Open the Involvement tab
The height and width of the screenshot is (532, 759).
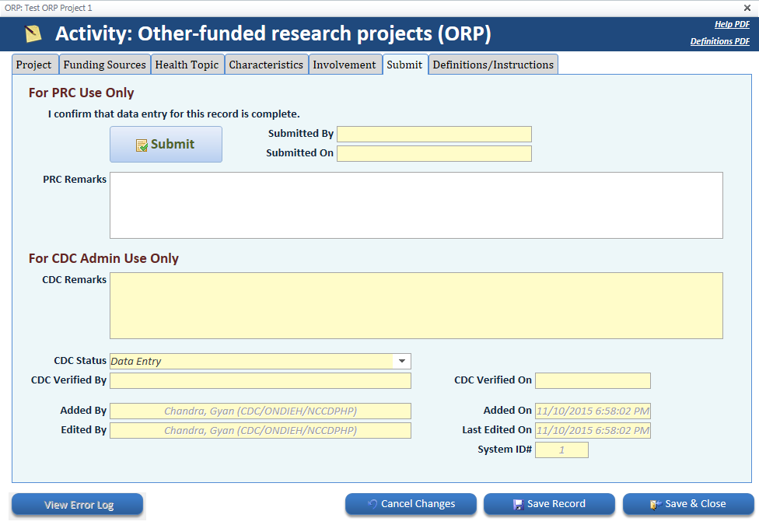click(345, 65)
